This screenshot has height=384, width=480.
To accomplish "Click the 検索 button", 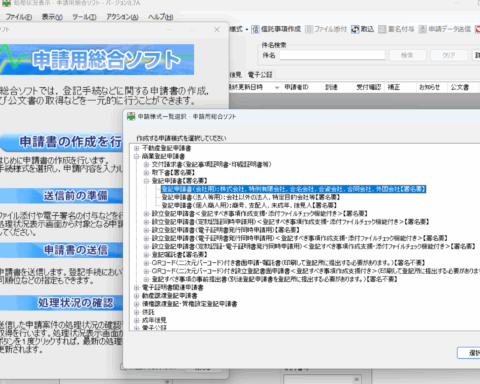I will tap(407, 55).
